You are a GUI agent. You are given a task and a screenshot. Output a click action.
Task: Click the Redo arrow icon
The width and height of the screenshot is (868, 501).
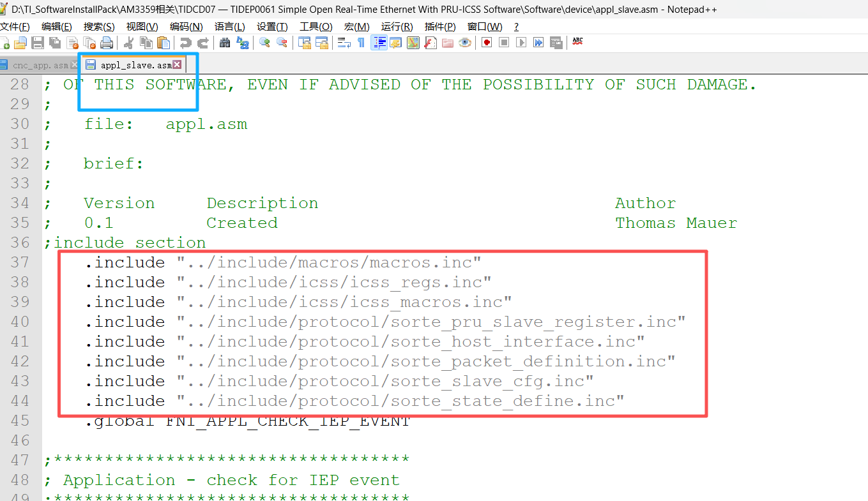[203, 43]
